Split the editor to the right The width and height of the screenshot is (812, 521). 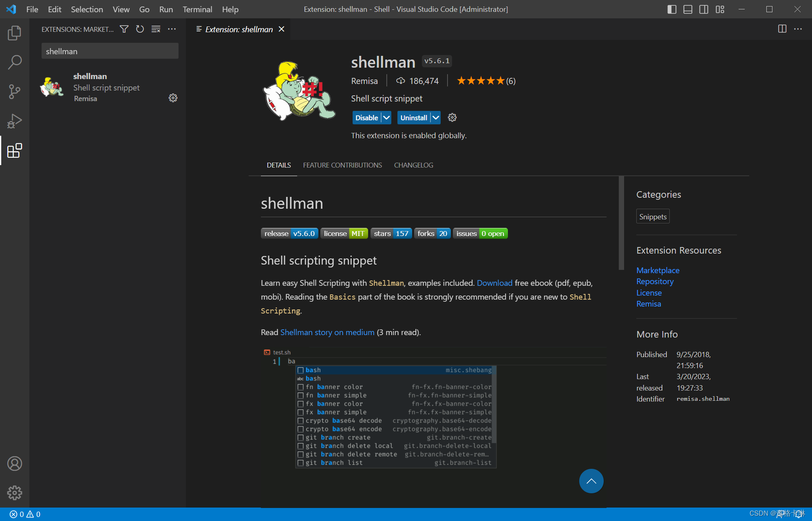pos(782,29)
